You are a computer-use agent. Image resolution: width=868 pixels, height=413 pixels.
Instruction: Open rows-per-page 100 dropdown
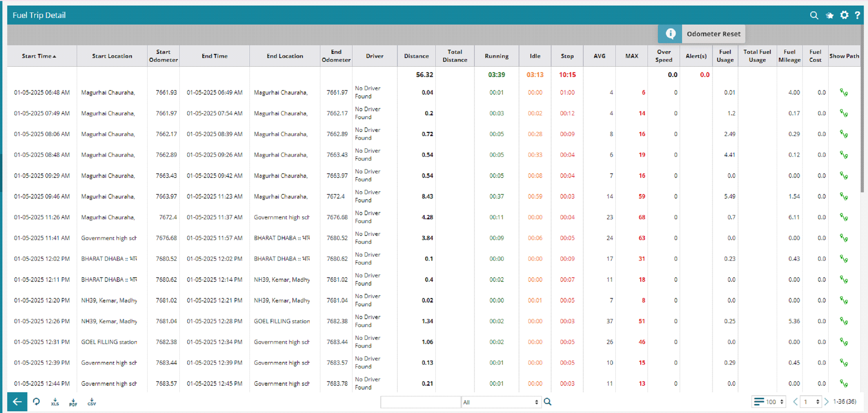click(769, 402)
